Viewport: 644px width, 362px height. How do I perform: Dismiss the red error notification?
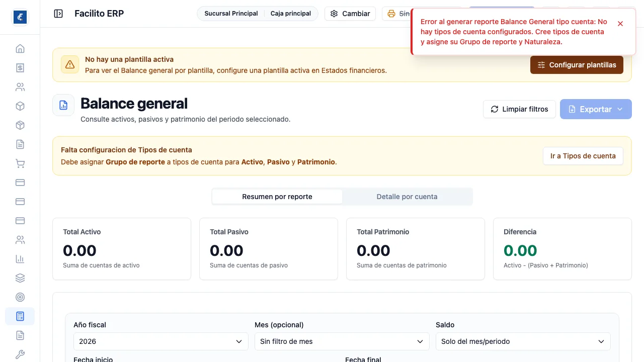click(620, 24)
